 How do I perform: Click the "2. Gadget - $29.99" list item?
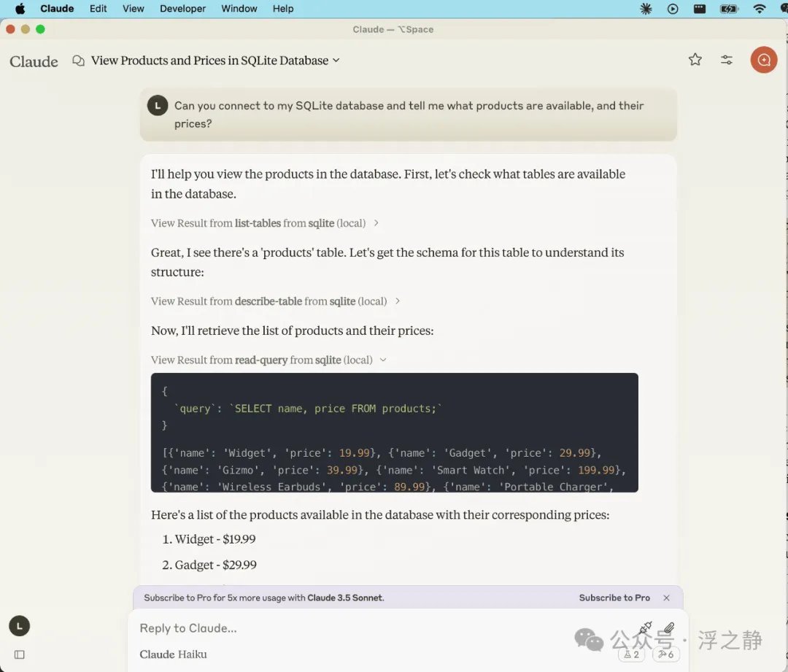coord(209,565)
